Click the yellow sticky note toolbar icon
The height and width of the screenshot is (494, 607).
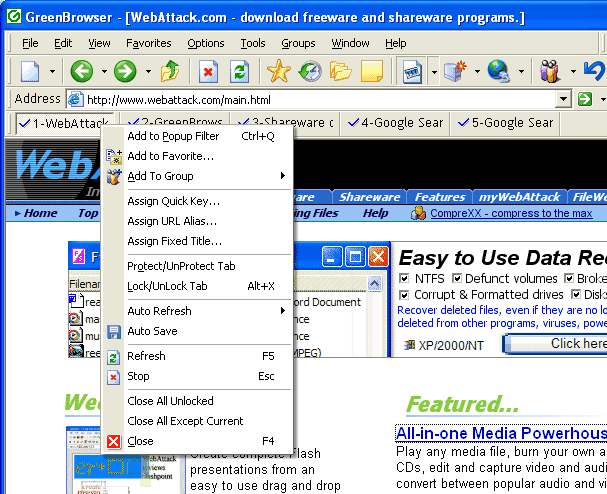click(372, 71)
